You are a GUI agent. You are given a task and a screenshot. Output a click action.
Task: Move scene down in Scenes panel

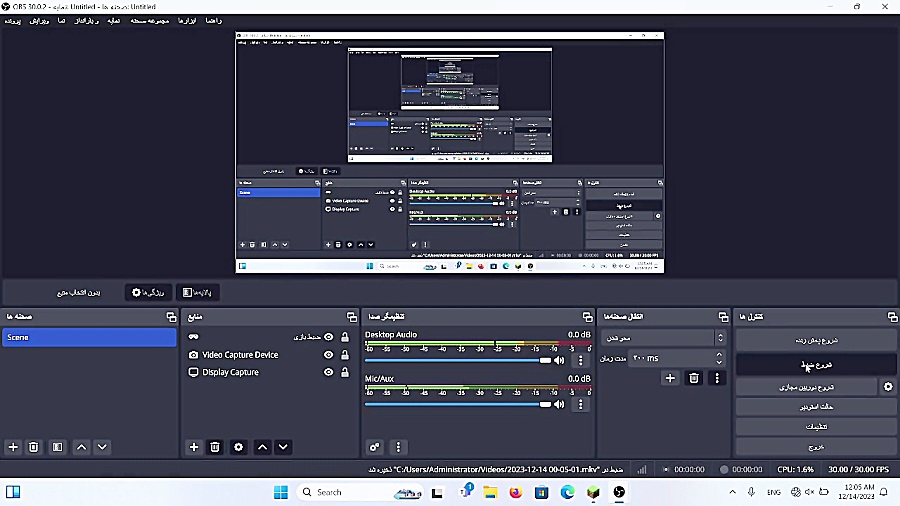pos(102,447)
